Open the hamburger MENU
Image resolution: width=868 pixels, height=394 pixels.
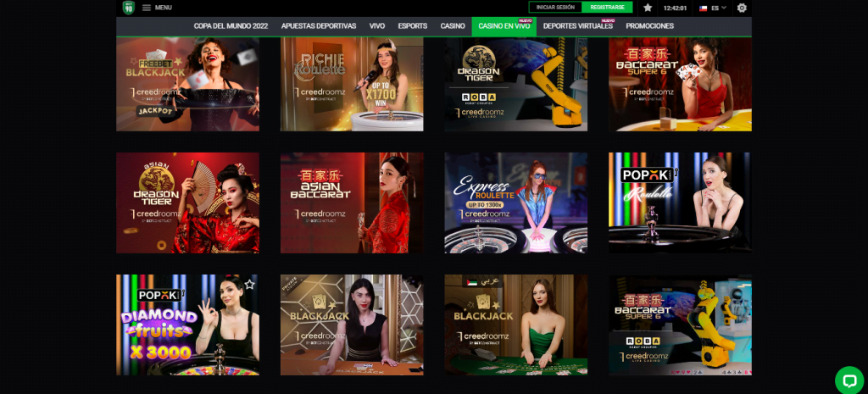[x=157, y=8]
